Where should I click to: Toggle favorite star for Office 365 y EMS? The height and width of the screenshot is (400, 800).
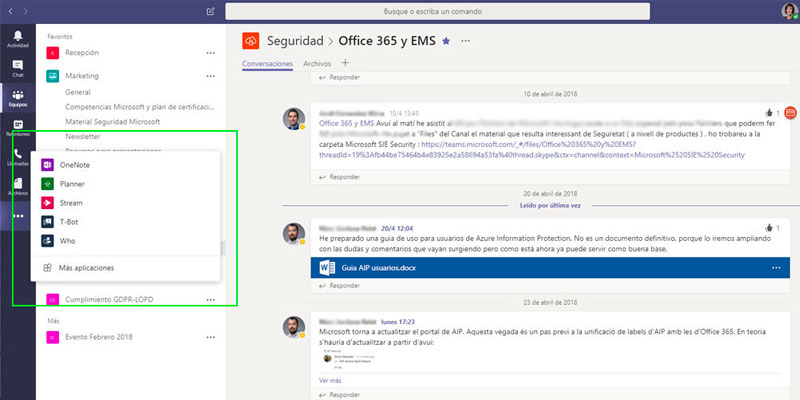click(446, 41)
